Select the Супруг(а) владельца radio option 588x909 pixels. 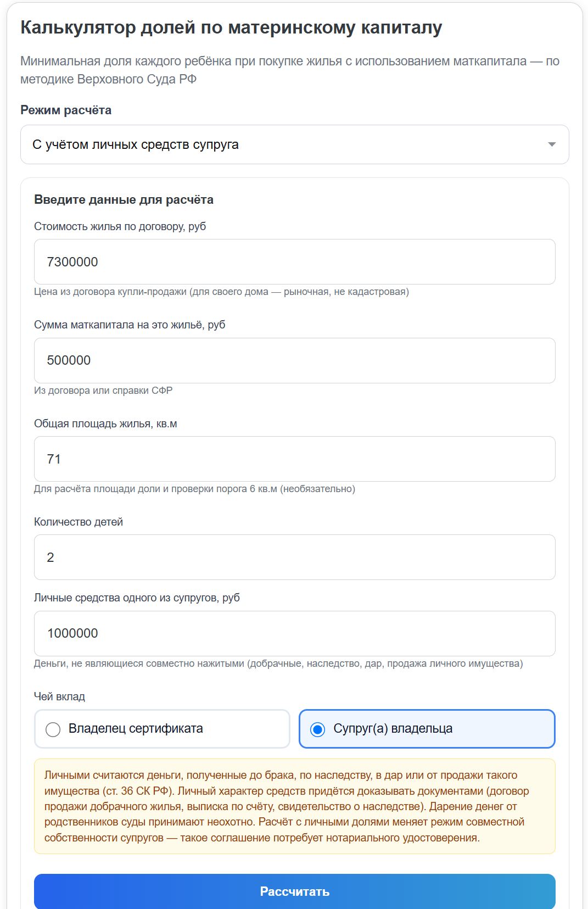[x=427, y=729]
